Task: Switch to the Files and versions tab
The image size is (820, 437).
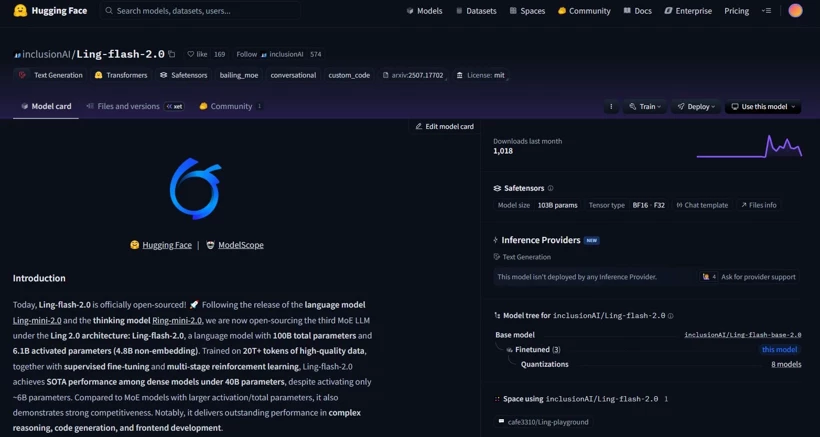Action: click(128, 106)
